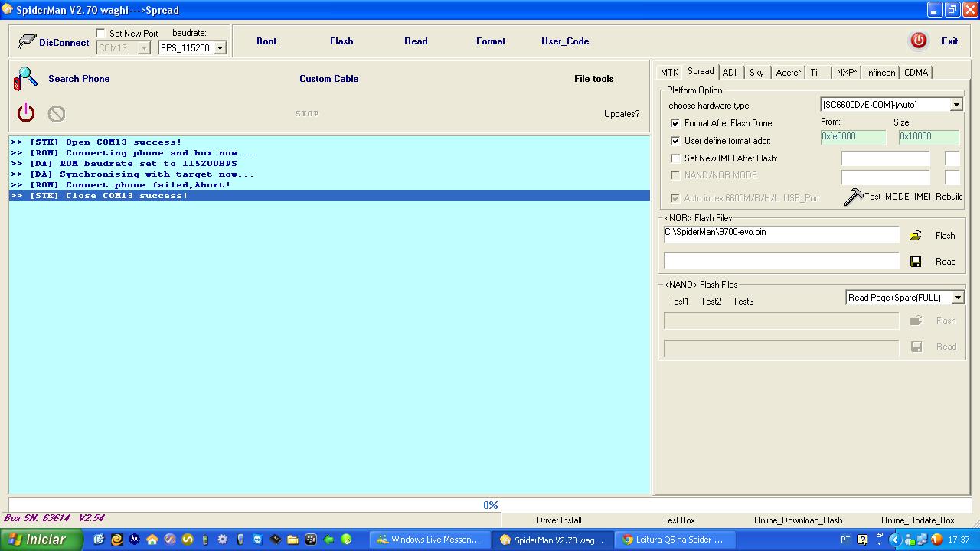Click the PT language indicator

[845, 540]
